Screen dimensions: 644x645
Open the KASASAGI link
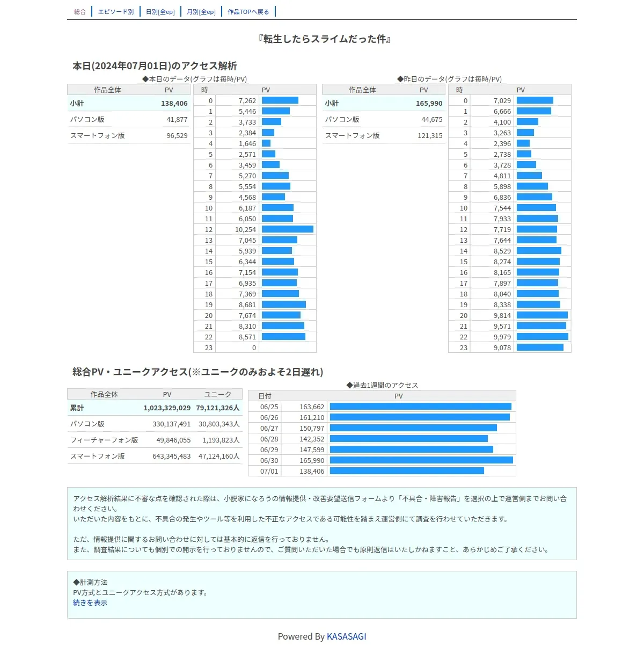click(347, 636)
